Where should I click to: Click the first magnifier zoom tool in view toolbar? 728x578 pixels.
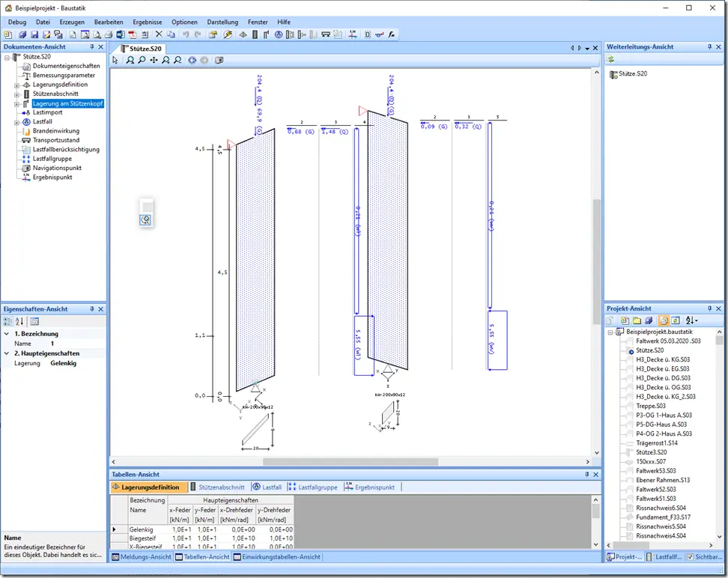pyautogui.click(x=130, y=61)
